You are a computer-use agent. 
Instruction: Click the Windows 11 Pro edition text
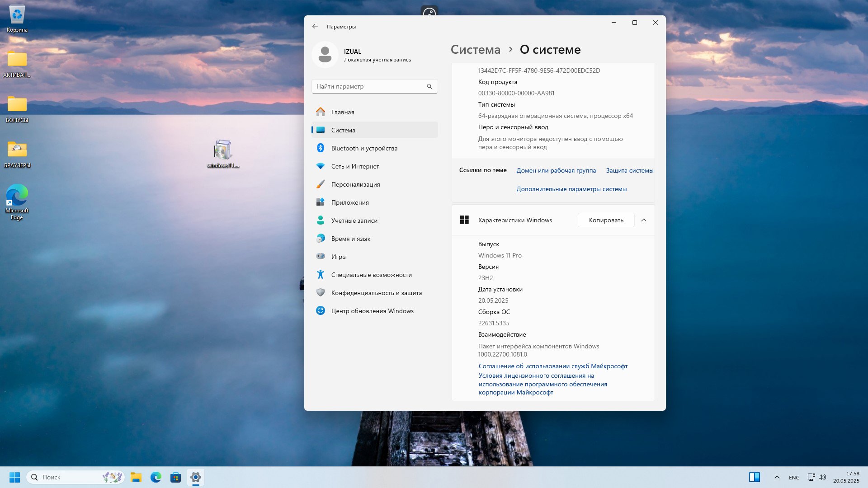tap(500, 255)
